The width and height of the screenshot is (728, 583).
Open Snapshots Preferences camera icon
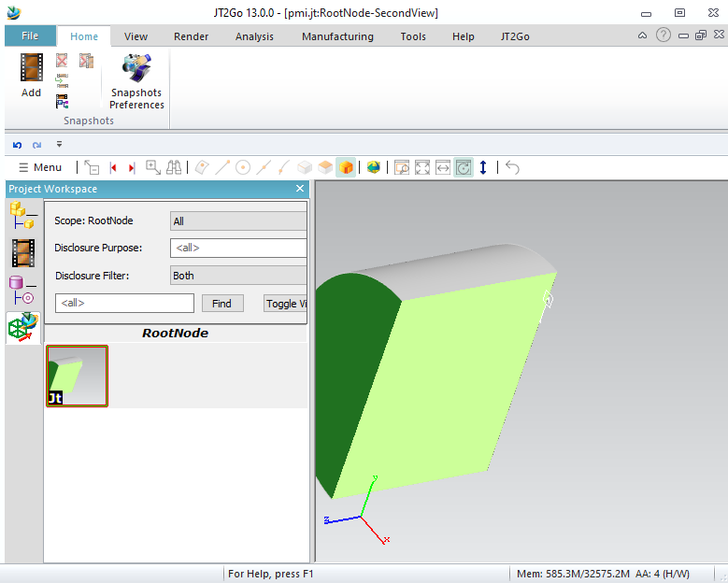[136, 69]
